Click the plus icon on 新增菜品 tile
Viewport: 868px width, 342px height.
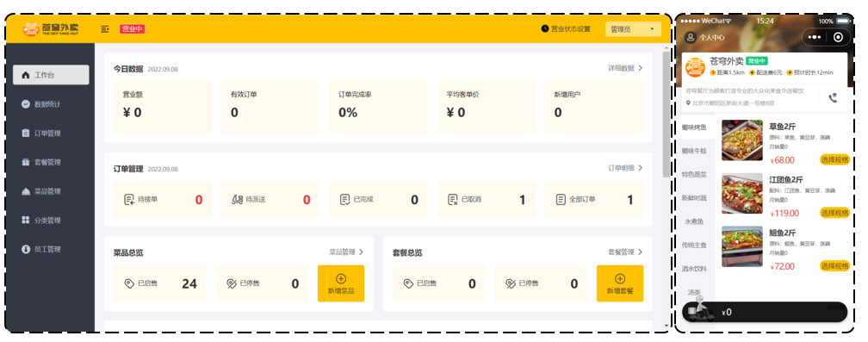click(x=341, y=279)
